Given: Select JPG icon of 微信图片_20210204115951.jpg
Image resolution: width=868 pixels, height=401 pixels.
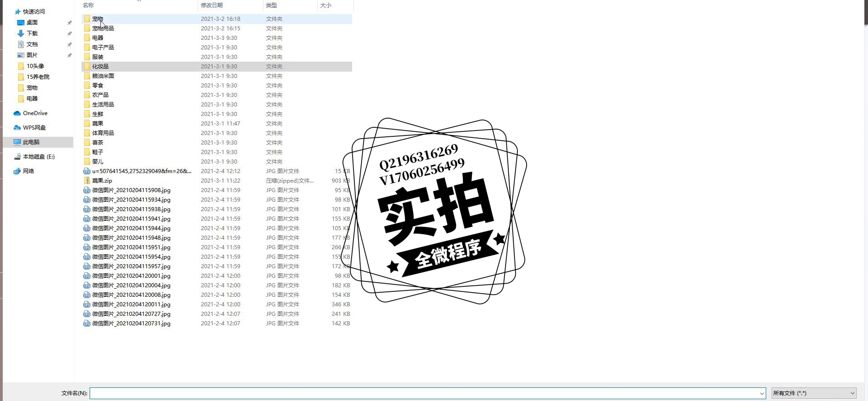Looking at the screenshot, I should (87, 247).
